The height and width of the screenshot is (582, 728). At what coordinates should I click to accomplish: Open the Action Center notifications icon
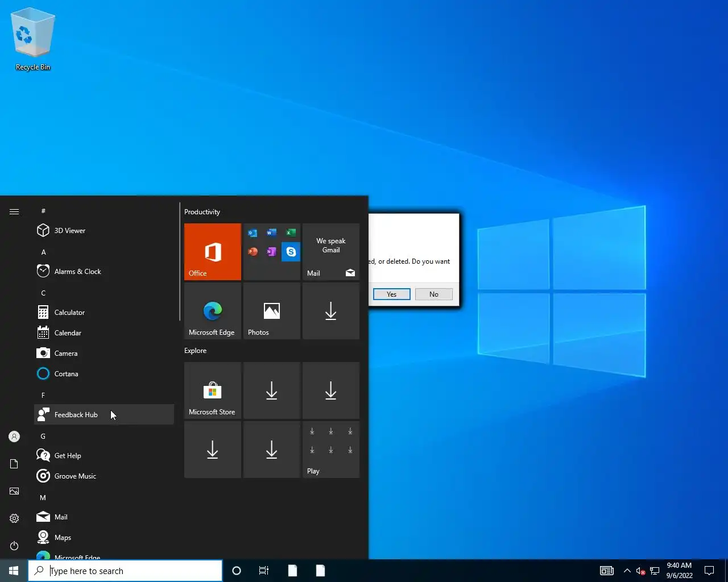[x=709, y=571]
